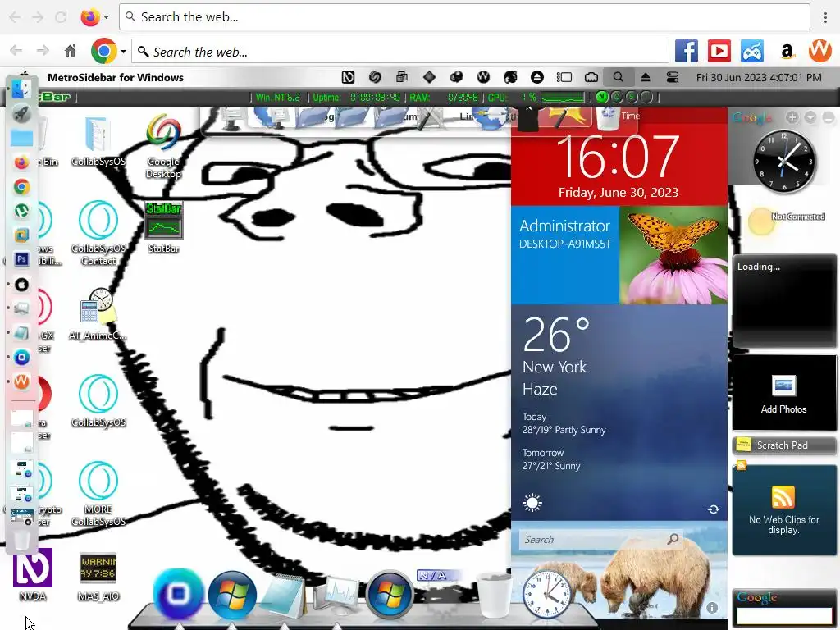
Task: Open the performance monitor icon in bottom dock
Action: tap(336, 596)
